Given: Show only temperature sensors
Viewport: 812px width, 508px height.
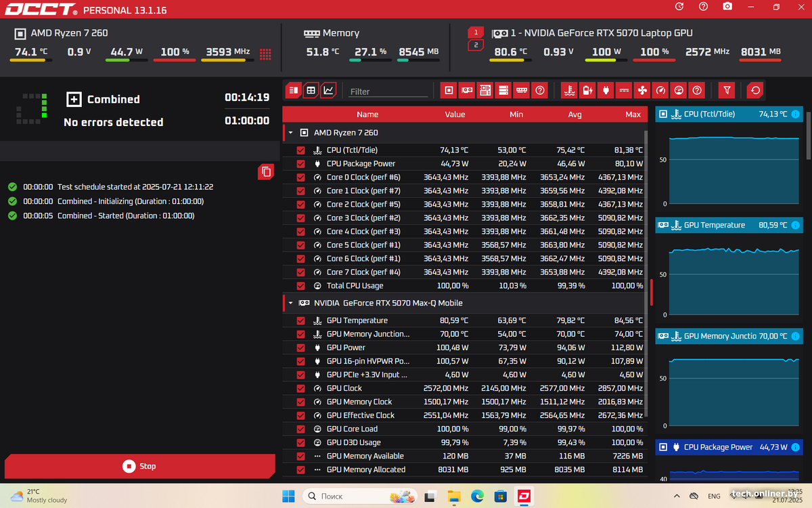Looking at the screenshot, I should pyautogui.click(x=570, y=90).
